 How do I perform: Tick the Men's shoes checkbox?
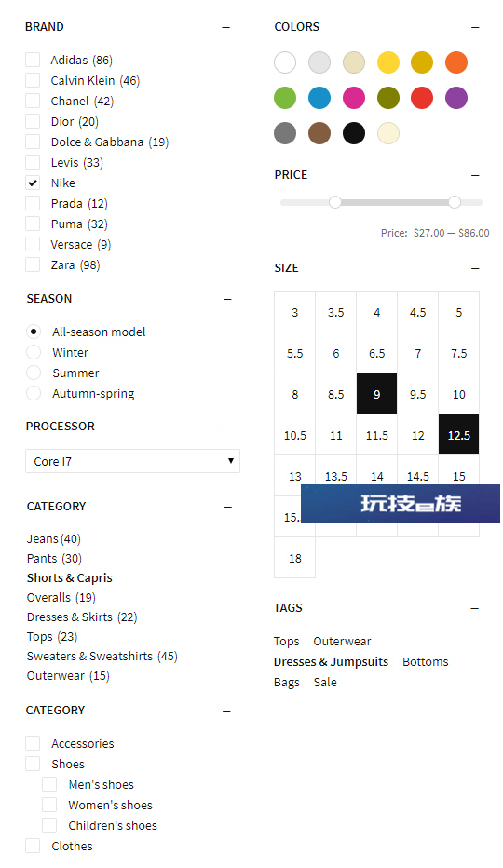(49, 784)
